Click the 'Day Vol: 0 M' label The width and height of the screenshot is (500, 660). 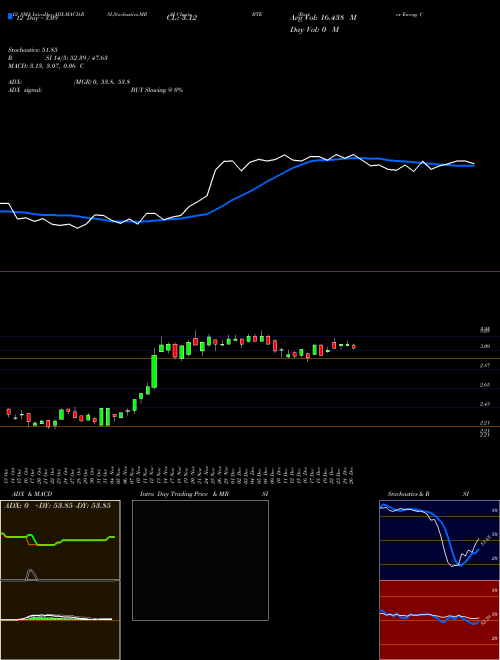314,29
